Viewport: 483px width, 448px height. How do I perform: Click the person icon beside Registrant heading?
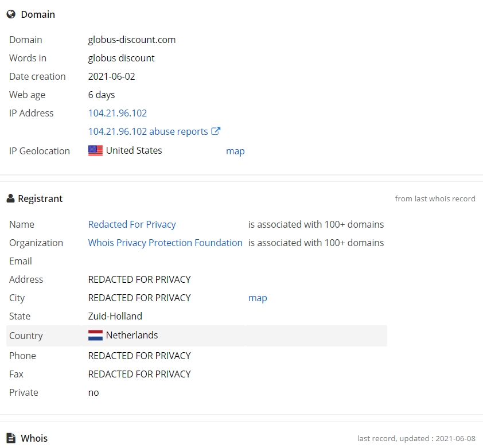[10, 198]
